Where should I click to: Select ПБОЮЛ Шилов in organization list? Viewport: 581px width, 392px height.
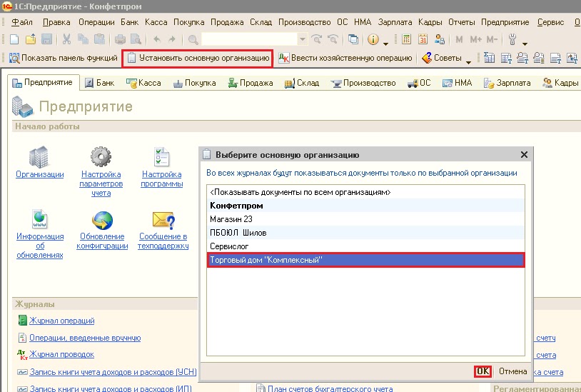365,233
